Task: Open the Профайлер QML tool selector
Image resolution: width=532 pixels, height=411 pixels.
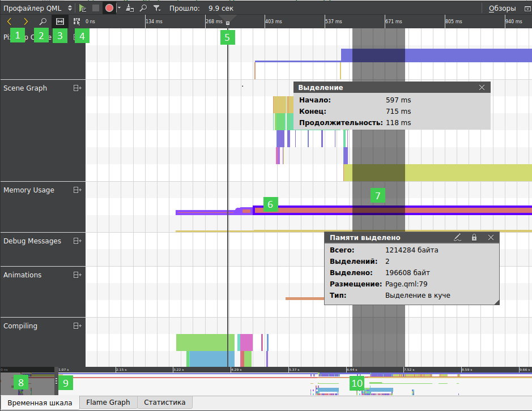Action: point(37,8)
